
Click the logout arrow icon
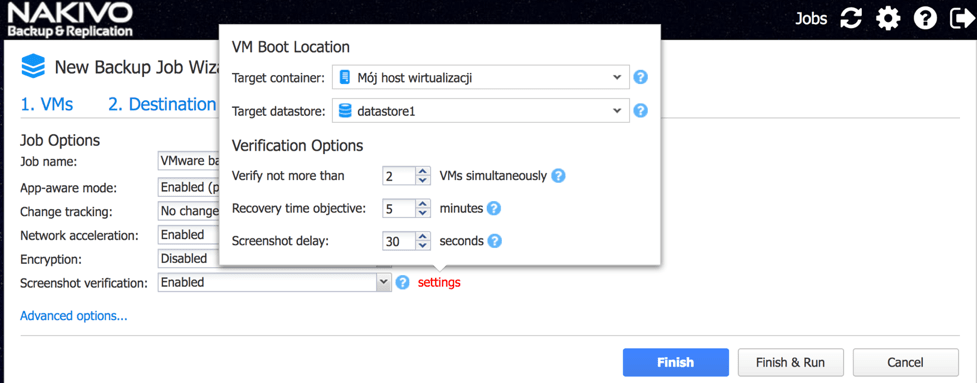point(960,19)
